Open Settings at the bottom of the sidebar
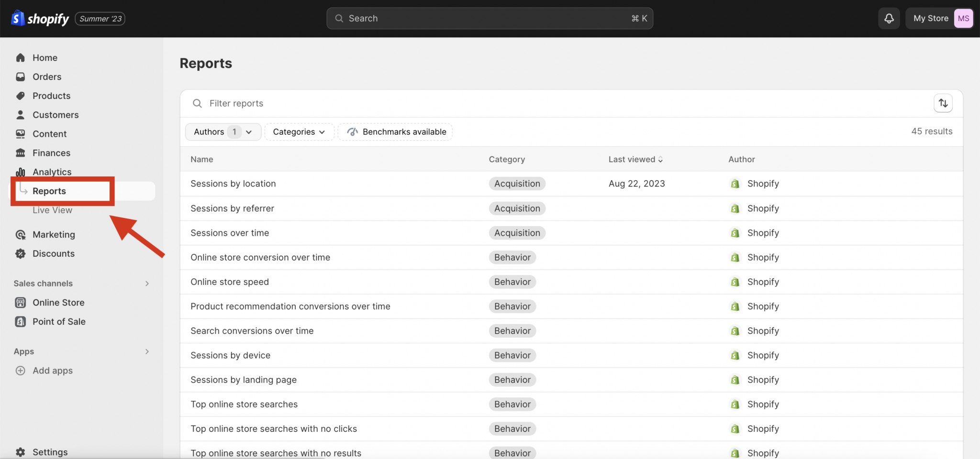This screenshot has height=459, width=980. [x=50, y=452]
